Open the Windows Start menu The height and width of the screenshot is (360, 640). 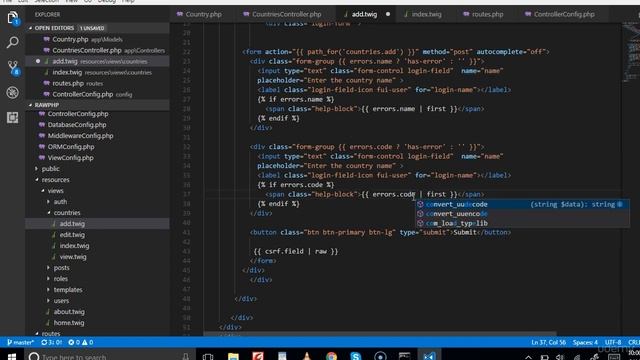(12, 356)
